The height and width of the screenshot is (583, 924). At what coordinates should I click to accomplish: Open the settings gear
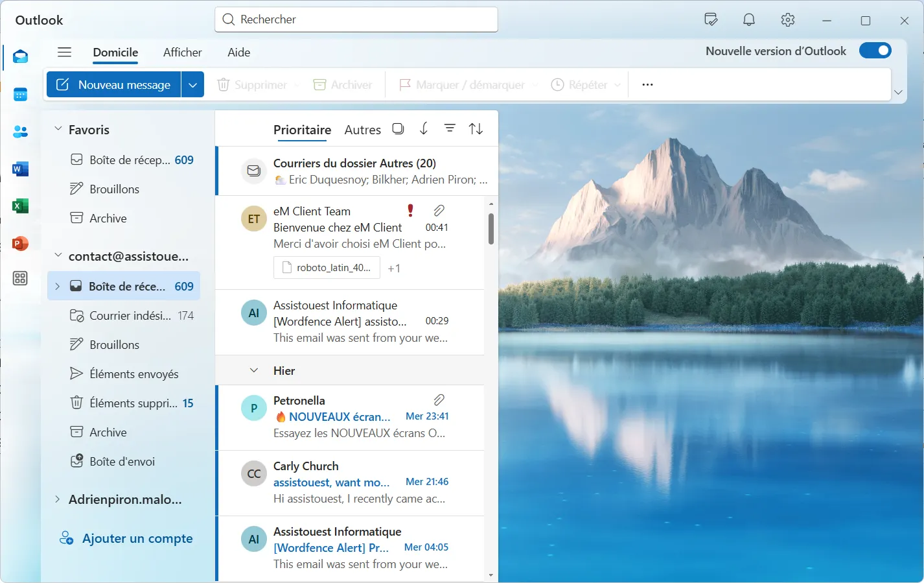[x=788, y=19]
